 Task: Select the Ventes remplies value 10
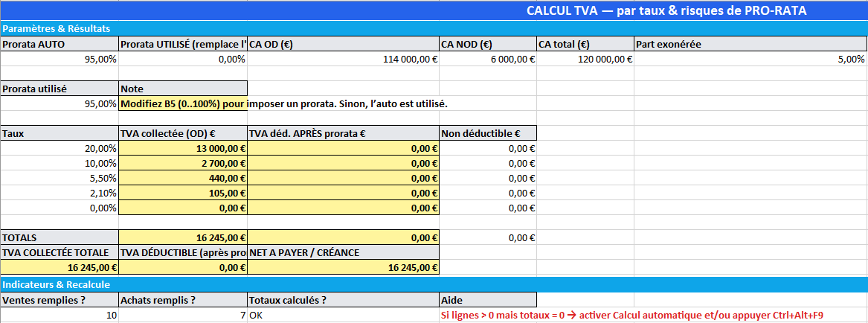60,316
